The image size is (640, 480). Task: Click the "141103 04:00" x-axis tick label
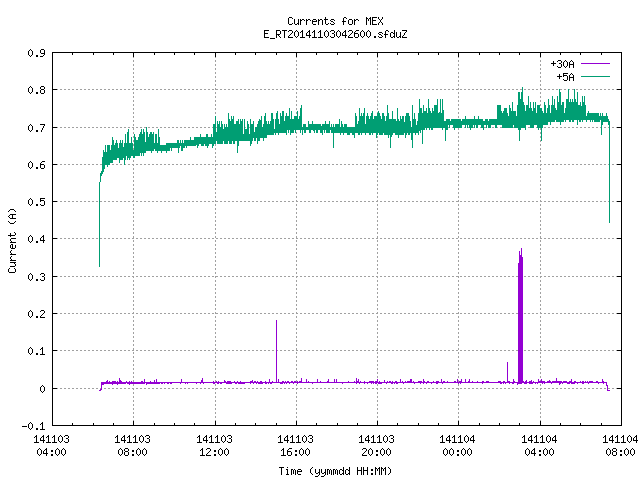(51, 446)
